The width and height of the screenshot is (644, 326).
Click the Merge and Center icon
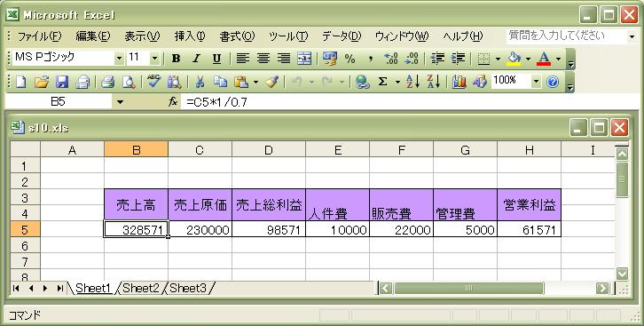[304, 59]
